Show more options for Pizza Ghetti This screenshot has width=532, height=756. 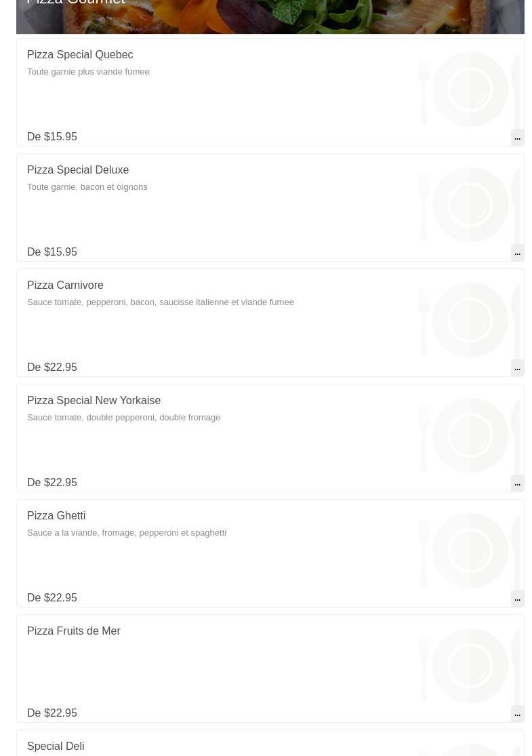pyautogui.click(x=517, y=599)
